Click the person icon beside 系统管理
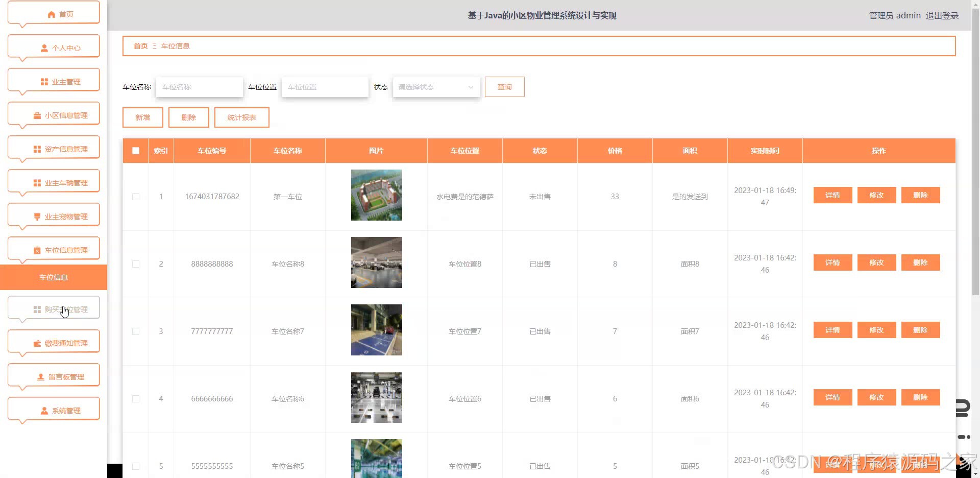The height and width of the screenshot is (478, 980). (44, 411)
